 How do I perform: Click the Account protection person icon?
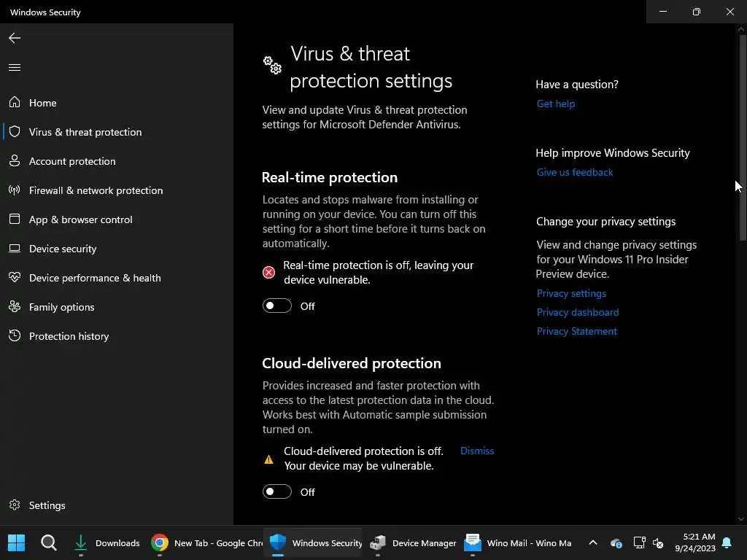point(15,161)
